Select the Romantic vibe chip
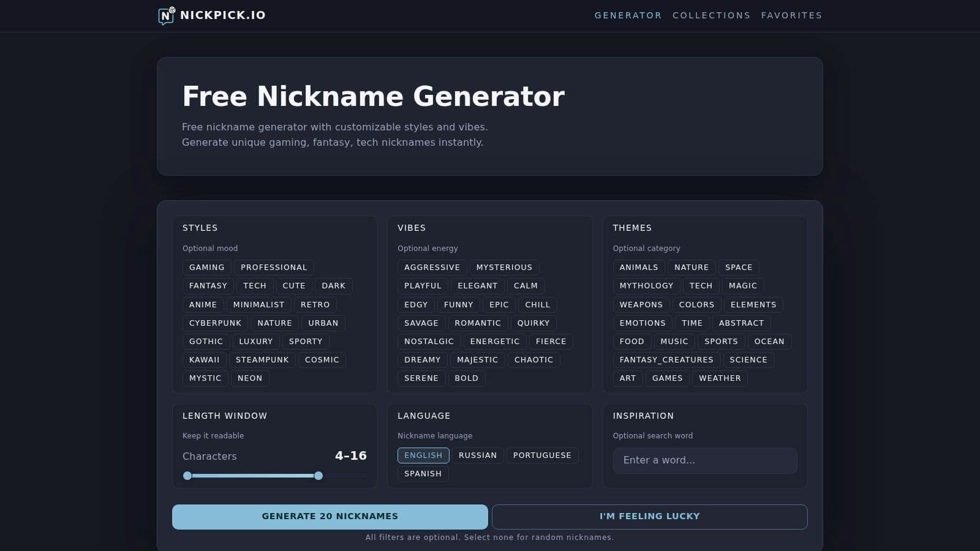This screenshot has height=551, width=980. point(478,323)
